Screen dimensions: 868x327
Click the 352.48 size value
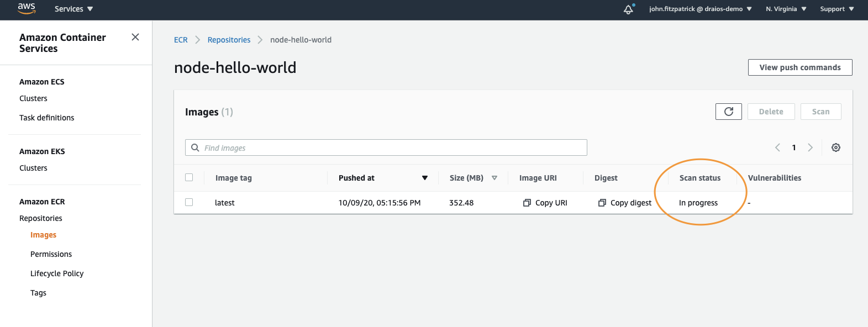pos(461,203)
